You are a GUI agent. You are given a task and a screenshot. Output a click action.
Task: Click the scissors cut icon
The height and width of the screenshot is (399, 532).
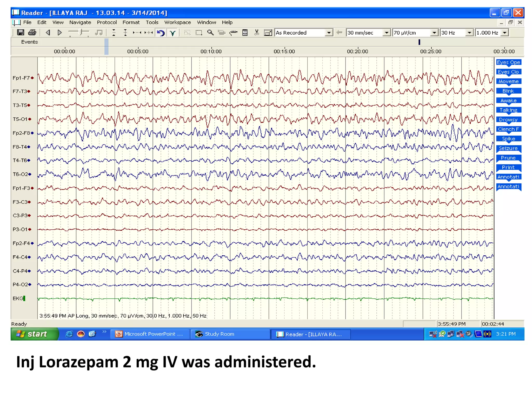click(x=257, y=32)
